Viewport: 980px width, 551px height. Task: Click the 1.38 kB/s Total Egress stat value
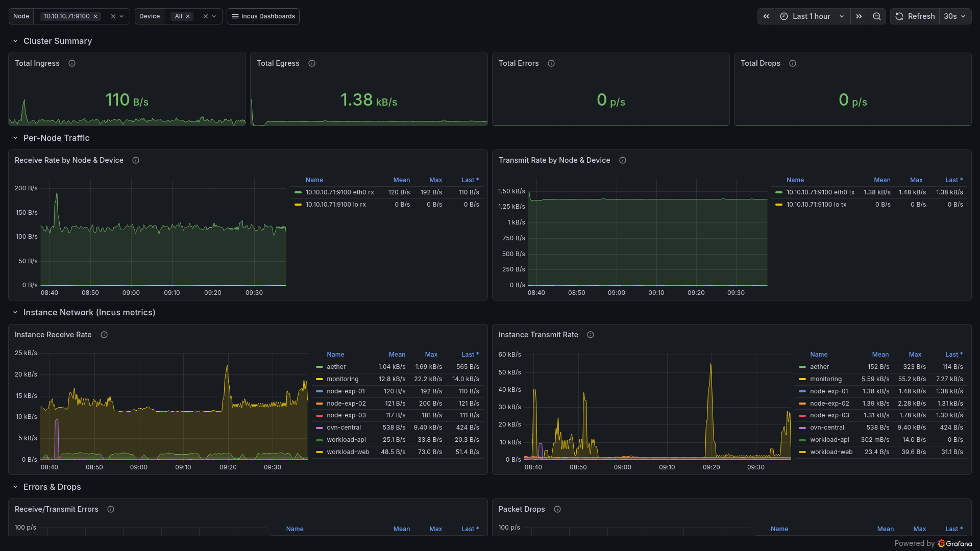(369, 99)
